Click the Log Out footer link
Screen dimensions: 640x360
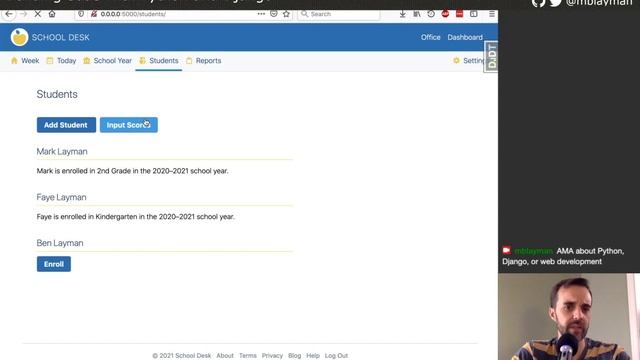pyautogui.click(x=336, y=356)
